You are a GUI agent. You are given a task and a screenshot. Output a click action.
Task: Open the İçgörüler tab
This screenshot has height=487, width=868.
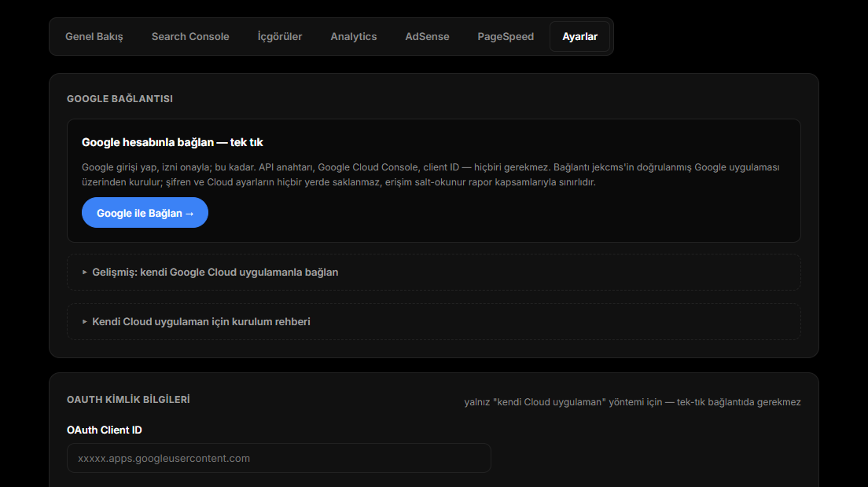click(x=280, y=36)
